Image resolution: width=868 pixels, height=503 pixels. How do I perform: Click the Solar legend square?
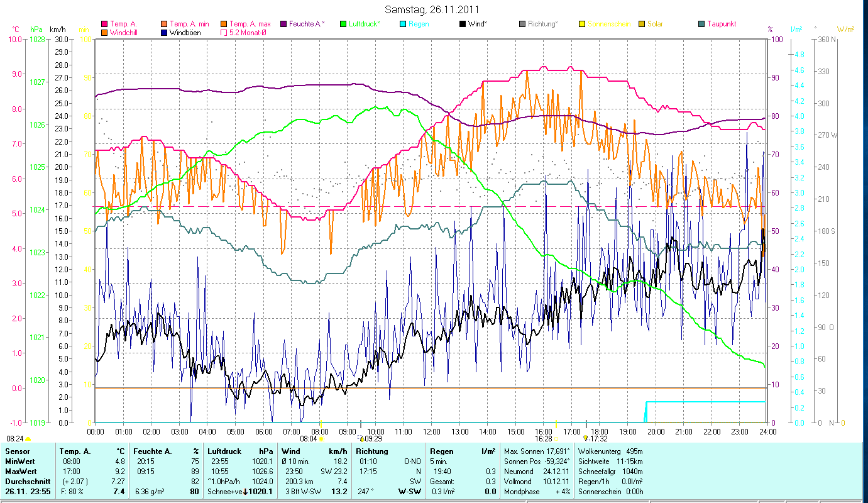642,24
